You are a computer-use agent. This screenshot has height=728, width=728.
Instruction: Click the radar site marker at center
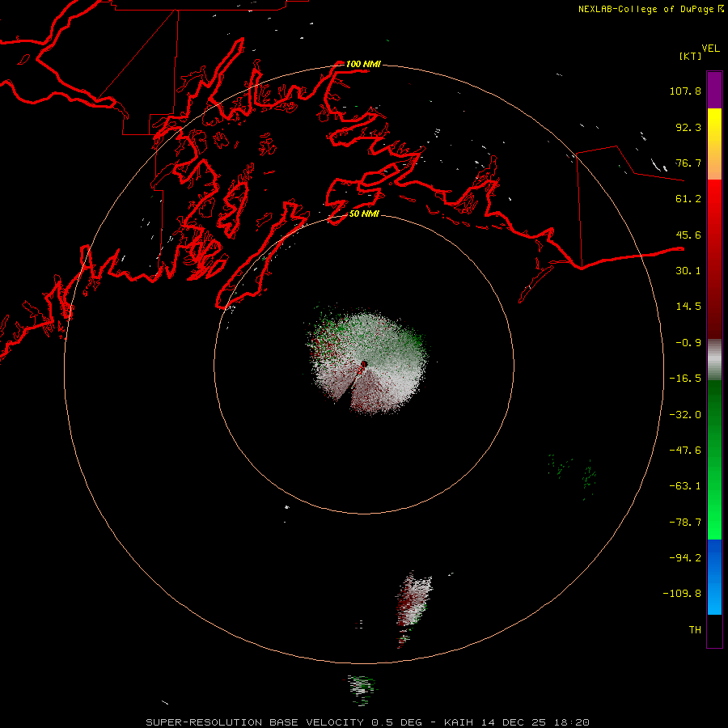pos(363,365)
